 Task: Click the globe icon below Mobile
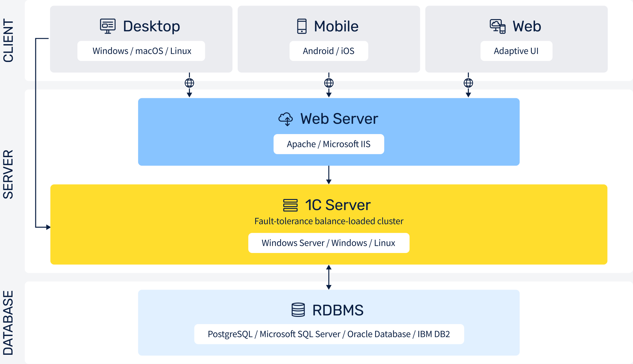329,83
